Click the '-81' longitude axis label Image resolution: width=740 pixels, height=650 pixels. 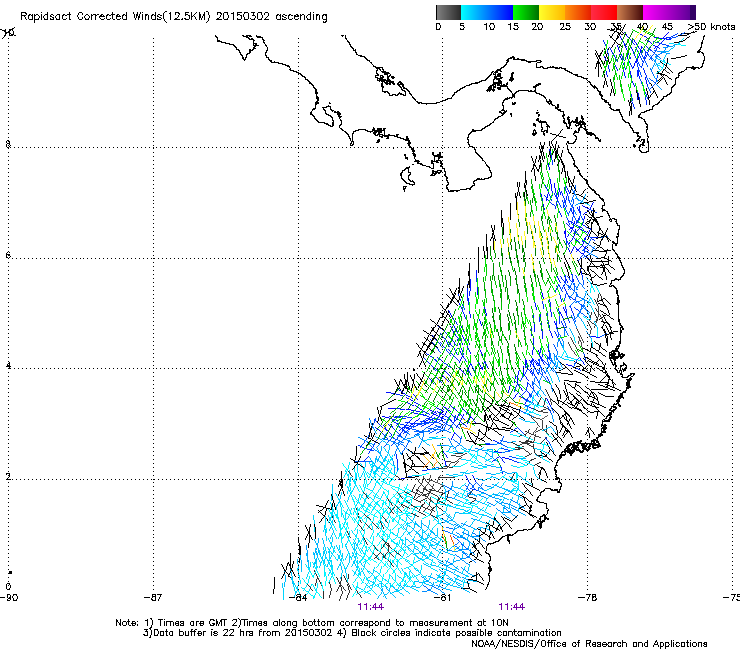442,598
